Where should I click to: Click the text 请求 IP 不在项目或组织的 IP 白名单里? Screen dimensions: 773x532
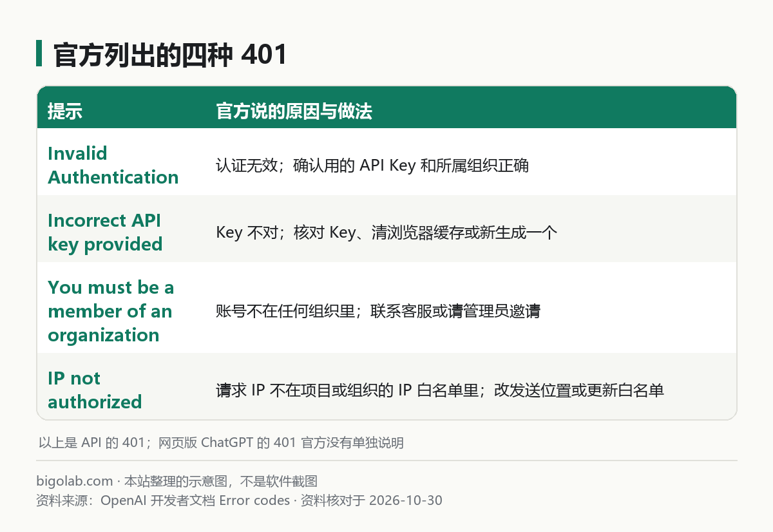pos(348,390)
